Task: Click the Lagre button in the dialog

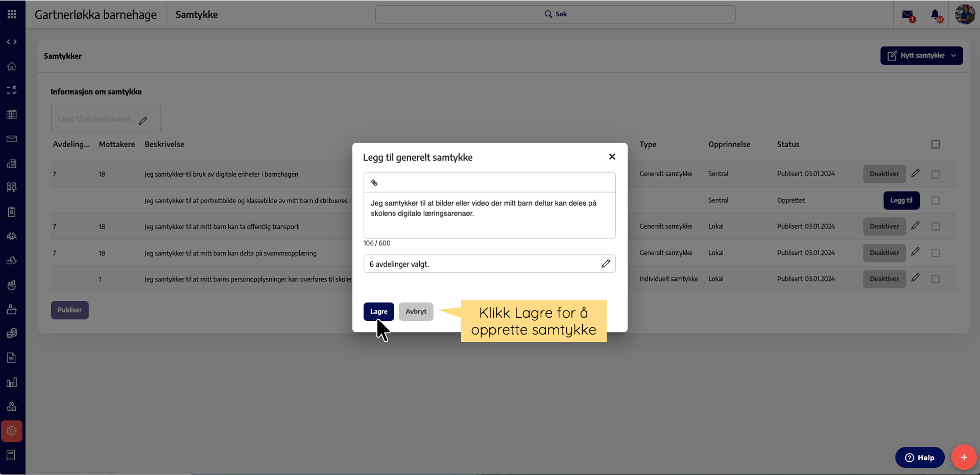Action: point(378,312)
